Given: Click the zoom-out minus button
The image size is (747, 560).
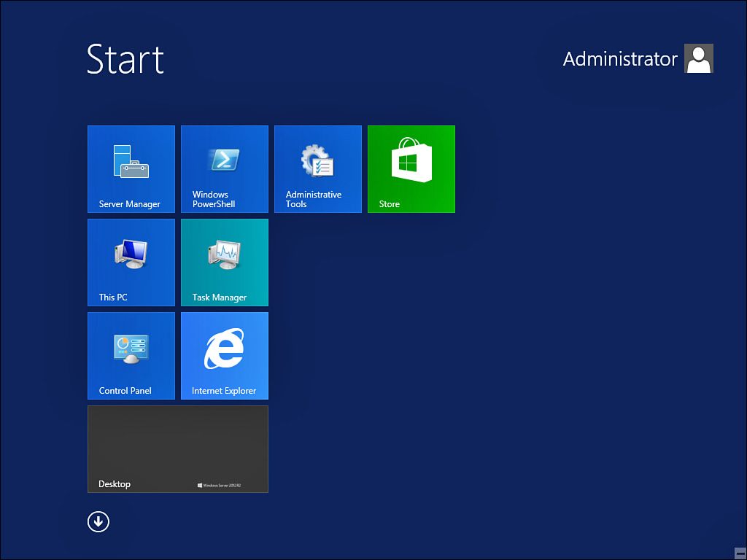Looking at the screenshot, I should pyautogui.click(x=740, y=553).
